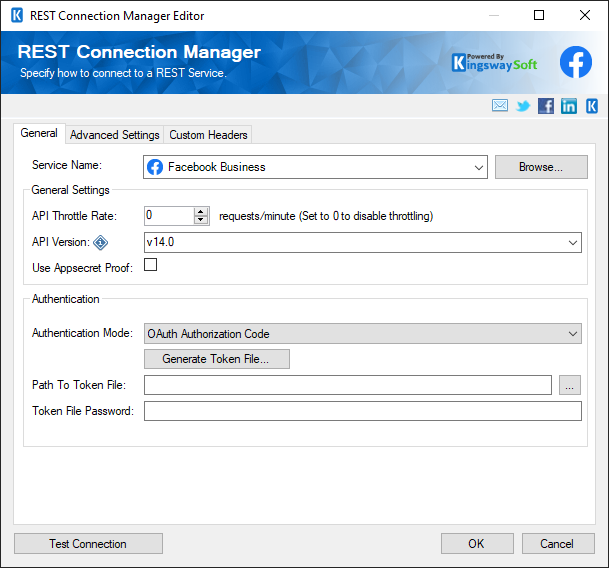Click the Path To Token File field

tap(348, 385)
